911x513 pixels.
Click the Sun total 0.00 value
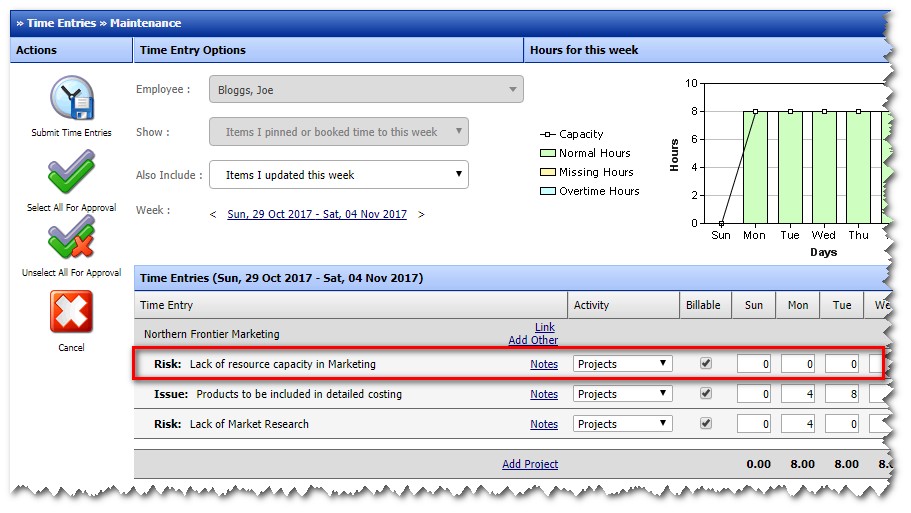pyautogui.click(x=758, y=464)
